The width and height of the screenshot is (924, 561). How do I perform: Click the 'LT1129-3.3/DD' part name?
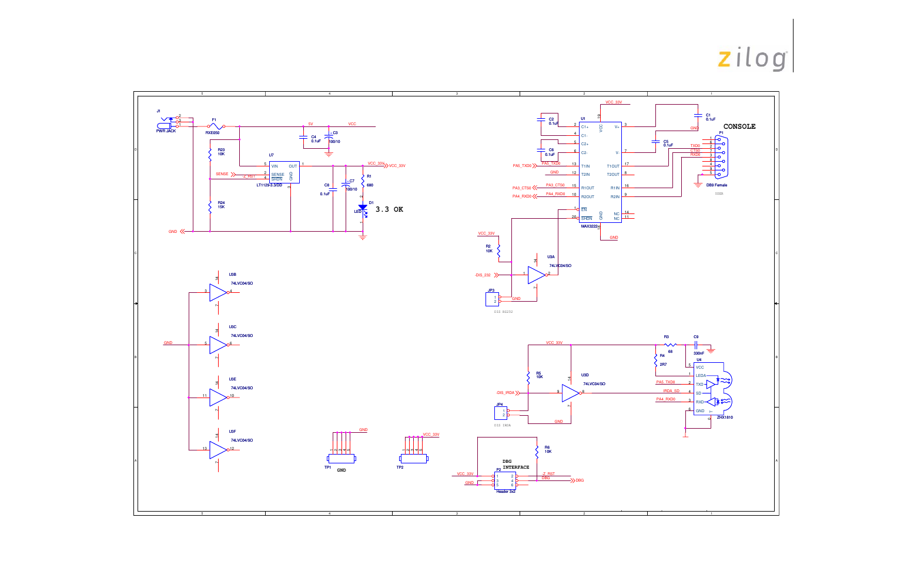pyautogui.click(x=269, y=185)
